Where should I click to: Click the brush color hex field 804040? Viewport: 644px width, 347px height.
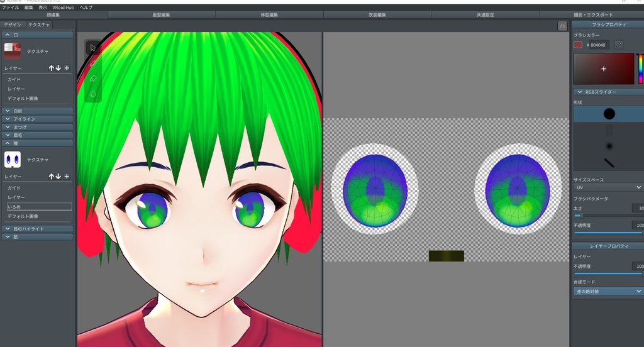tap(599, 45)
